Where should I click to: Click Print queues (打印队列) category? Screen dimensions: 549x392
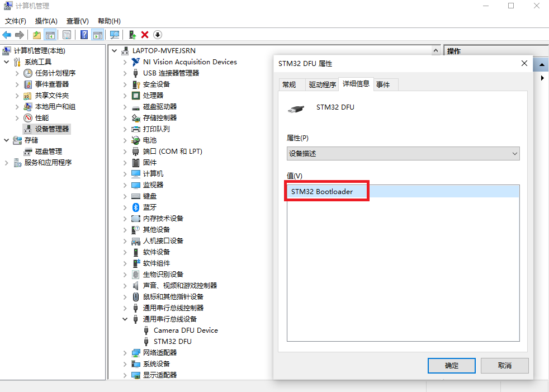coord(156,129)
